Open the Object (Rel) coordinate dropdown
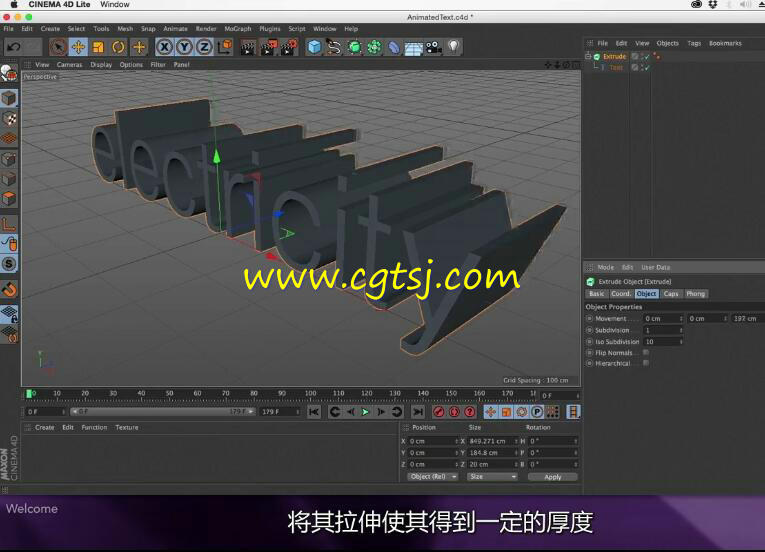765x552 pixels. coord(432,477)
